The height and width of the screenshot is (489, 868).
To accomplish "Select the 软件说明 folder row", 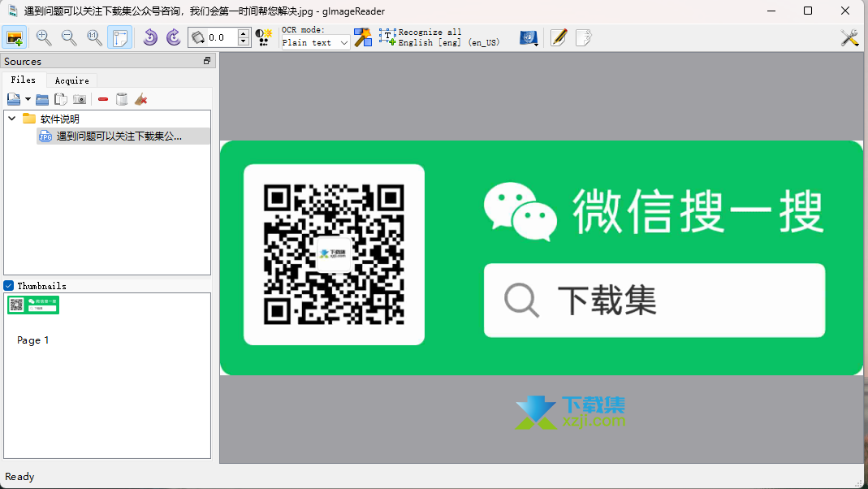I will pyautogui.click(x=107, y=119).
